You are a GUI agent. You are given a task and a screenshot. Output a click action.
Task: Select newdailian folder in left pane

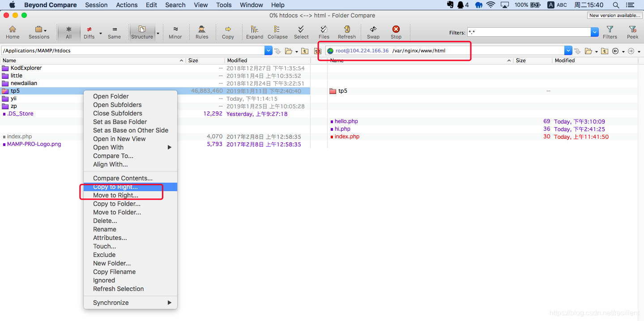(x=24, y=83)
